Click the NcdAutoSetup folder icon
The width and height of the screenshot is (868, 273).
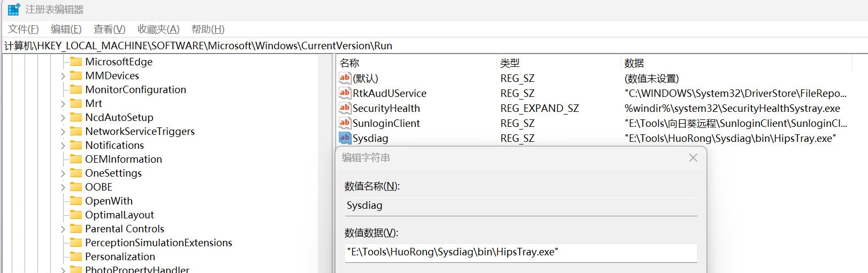point(76,117)
